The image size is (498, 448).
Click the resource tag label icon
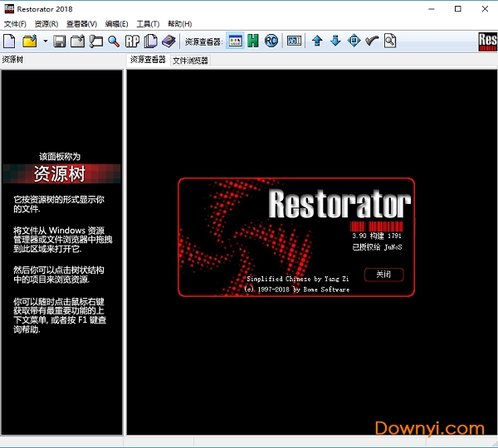click(x=96, y=41)
